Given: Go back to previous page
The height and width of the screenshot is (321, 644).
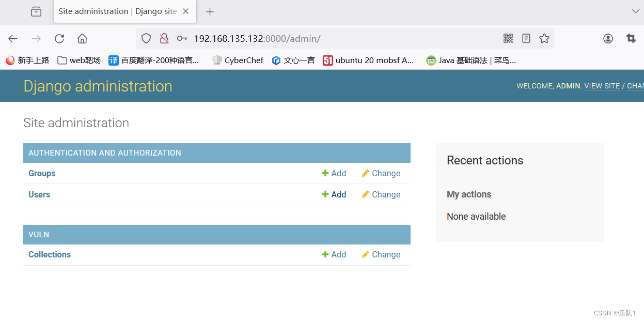Looking at the screenshot, I should click(13, 38).
